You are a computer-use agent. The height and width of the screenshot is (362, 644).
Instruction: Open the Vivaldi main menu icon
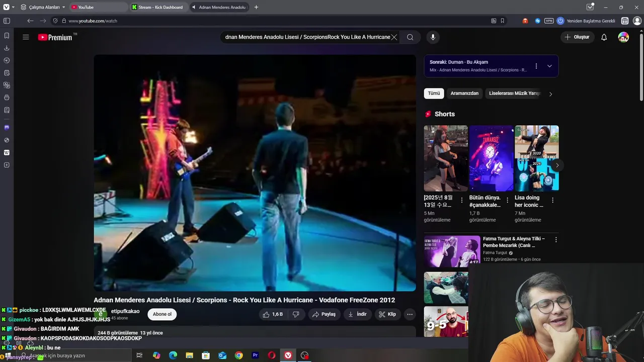6,7
